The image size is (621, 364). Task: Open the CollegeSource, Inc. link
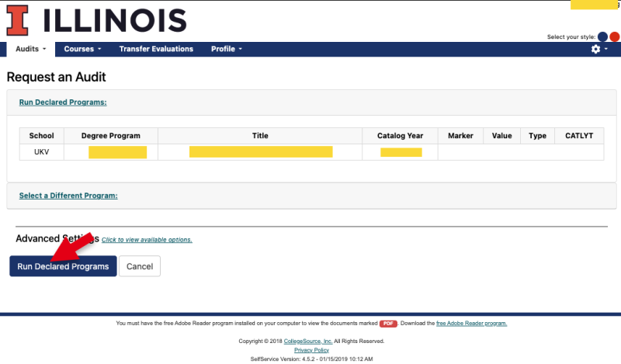point(308,341)
